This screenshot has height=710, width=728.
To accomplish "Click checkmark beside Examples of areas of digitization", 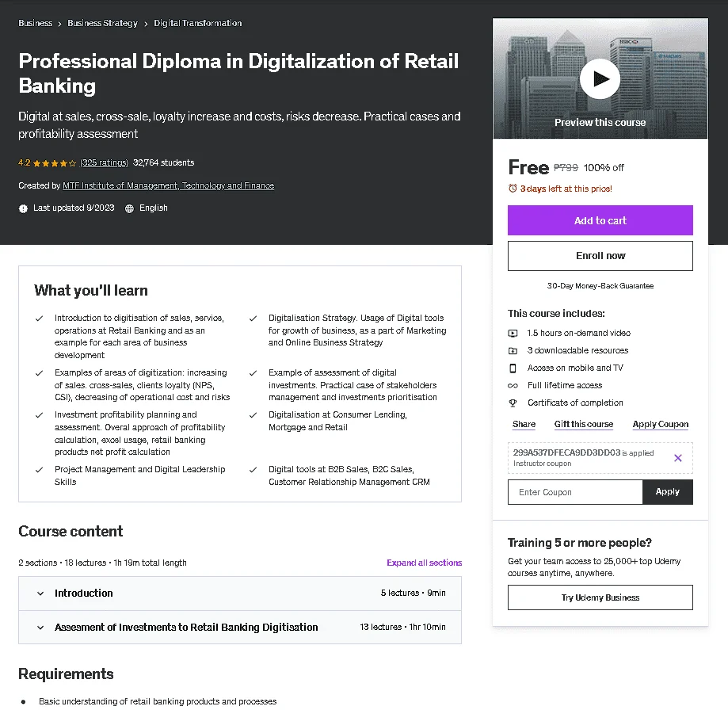I will click(40, 373).
